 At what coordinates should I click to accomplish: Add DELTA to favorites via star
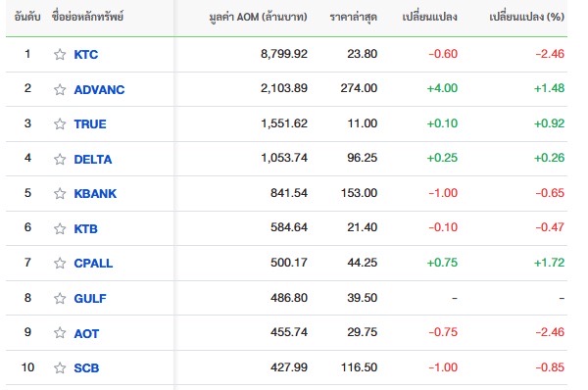coord(60,159)
